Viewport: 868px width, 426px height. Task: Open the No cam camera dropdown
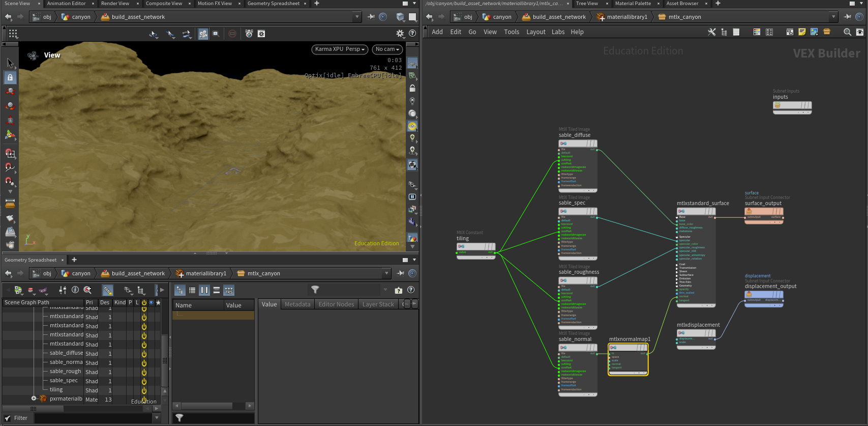(387, 49)
